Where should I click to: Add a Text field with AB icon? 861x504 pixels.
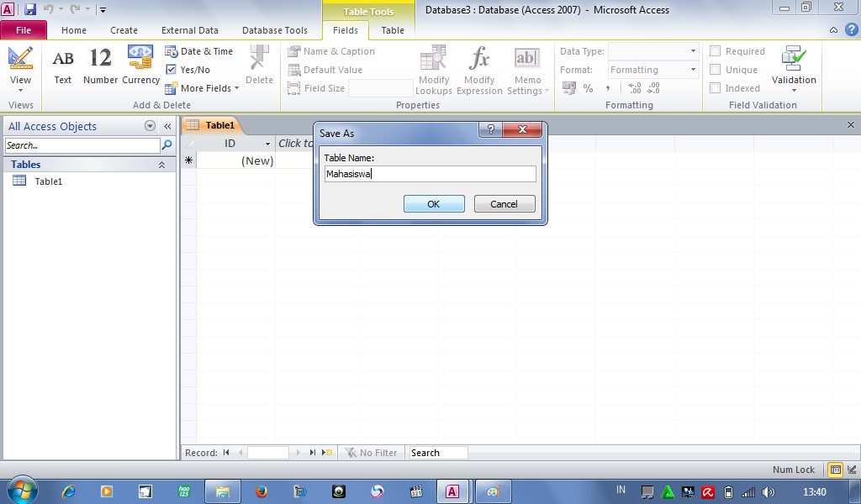pyautogui.click(x=62, y=66)
